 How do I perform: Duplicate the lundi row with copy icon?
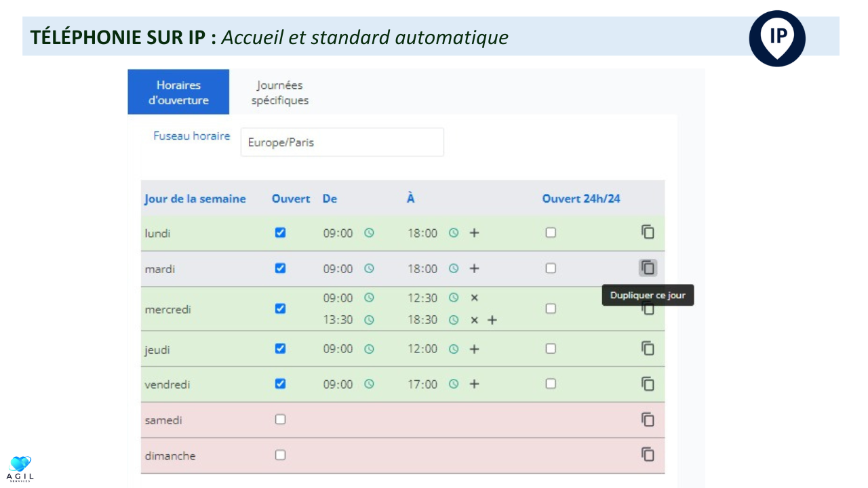click(x=648, y=232)
